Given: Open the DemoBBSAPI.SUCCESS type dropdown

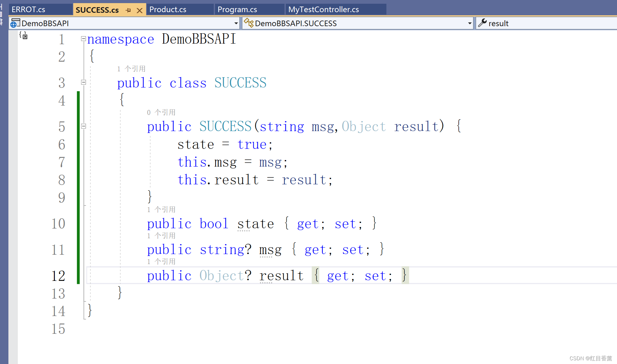Looking at the screenshot, I should coord(469,23).
